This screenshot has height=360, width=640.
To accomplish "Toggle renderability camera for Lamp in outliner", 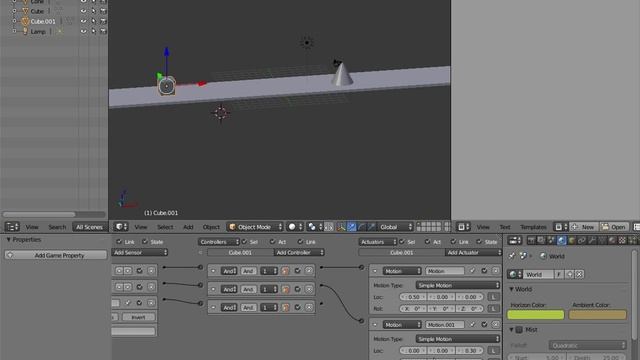I will [x=103, y=31].
